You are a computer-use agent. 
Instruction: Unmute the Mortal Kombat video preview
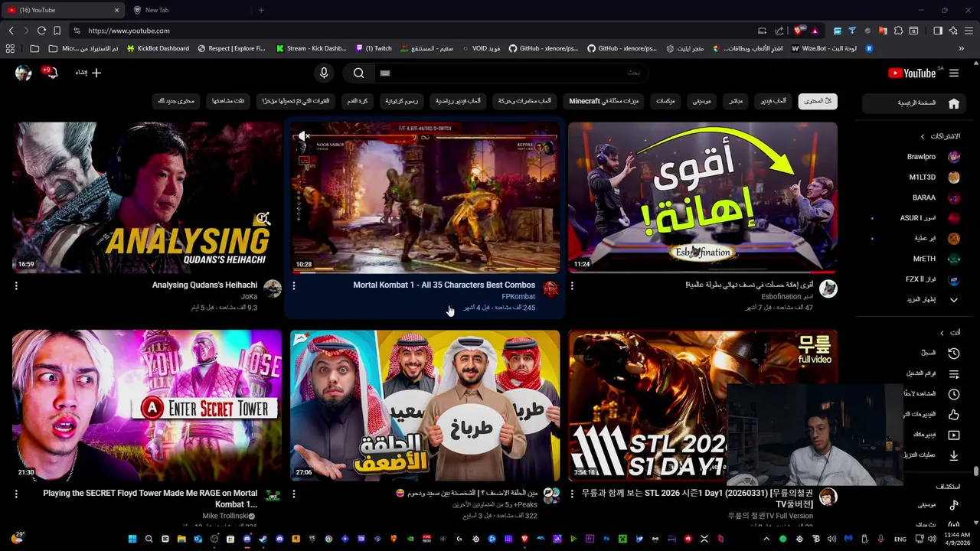304,136
